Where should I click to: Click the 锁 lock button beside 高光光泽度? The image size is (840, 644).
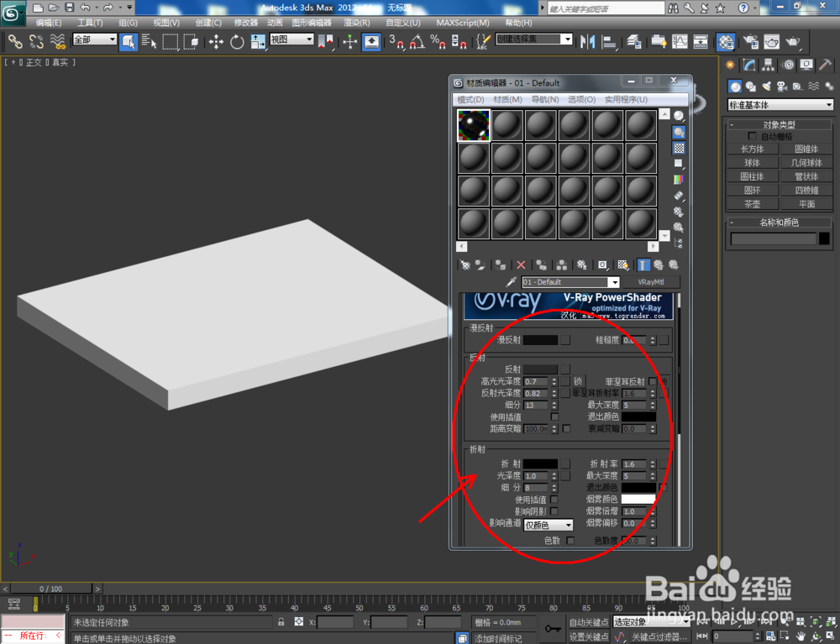(578, 381)
